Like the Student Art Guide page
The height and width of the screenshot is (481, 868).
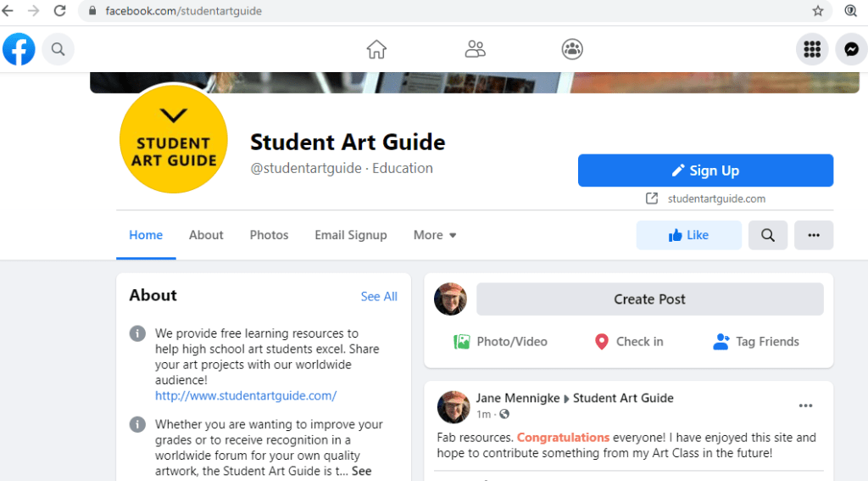tap(688, 235)
